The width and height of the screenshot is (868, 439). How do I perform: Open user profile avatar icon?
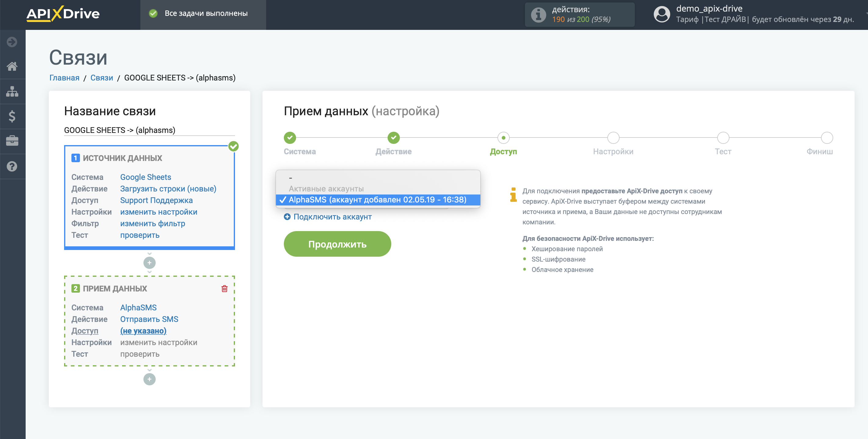tap(662, 14)
